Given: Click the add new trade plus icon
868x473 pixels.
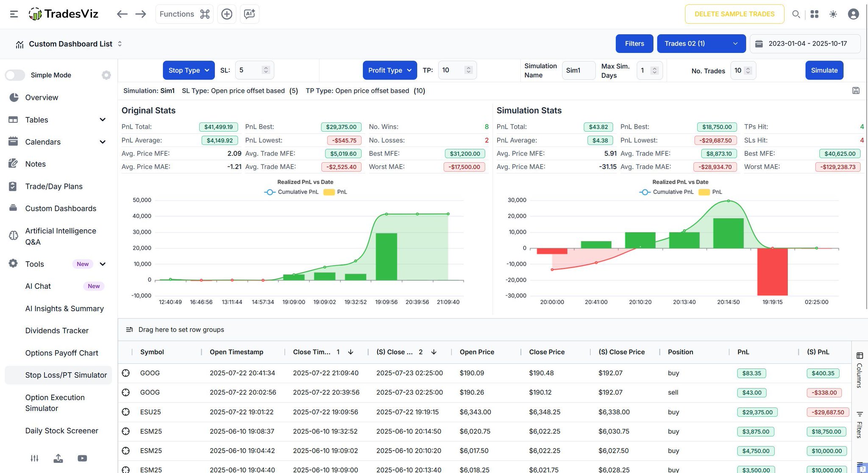Looking at the screenshot, I should [x=227, y=14].
